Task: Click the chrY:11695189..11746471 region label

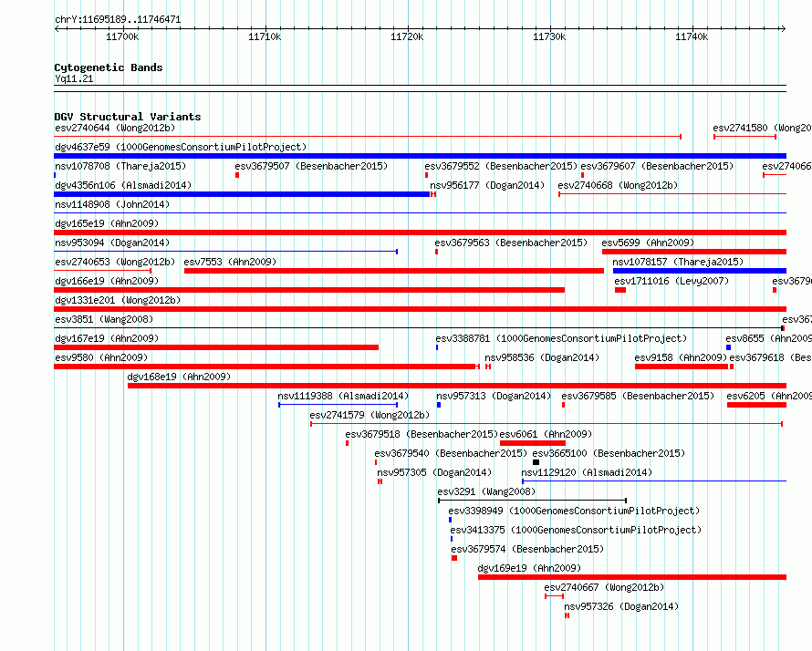Action: (118, 20)
